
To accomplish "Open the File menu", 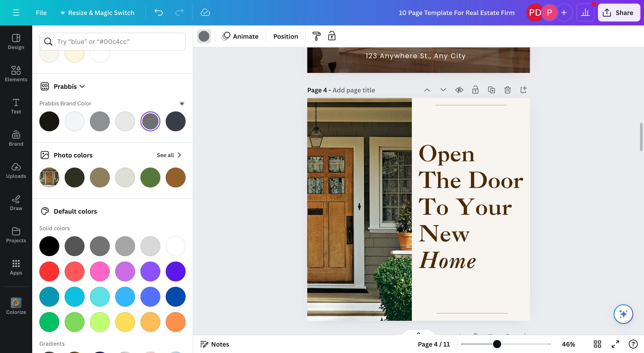I will pos(41,13).
